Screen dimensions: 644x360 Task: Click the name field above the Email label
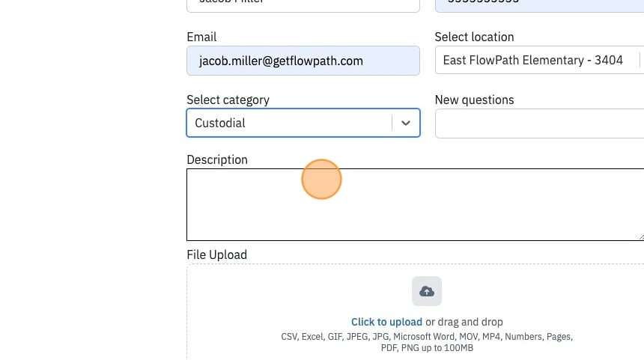303,5
